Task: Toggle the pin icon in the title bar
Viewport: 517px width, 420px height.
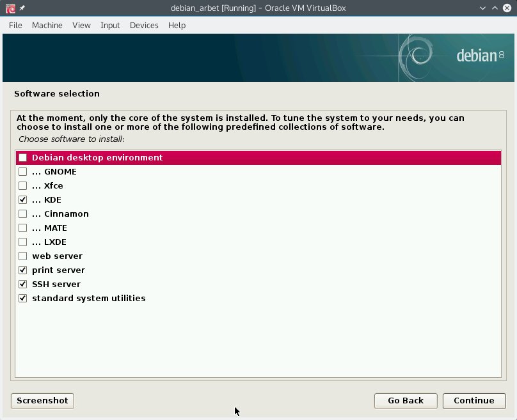Action: 22,8
